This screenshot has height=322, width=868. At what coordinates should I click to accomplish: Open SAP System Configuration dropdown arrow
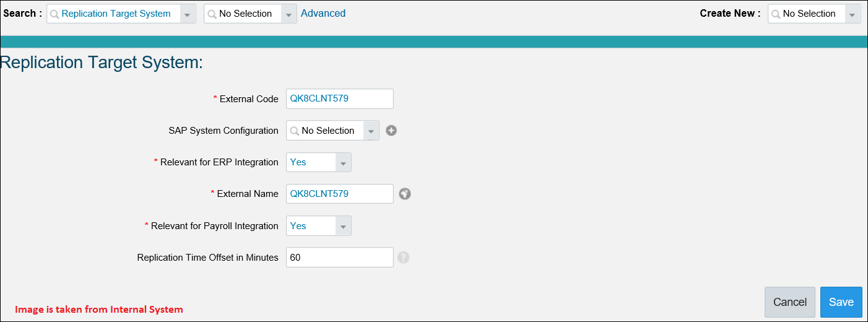(x=371, y=131)
